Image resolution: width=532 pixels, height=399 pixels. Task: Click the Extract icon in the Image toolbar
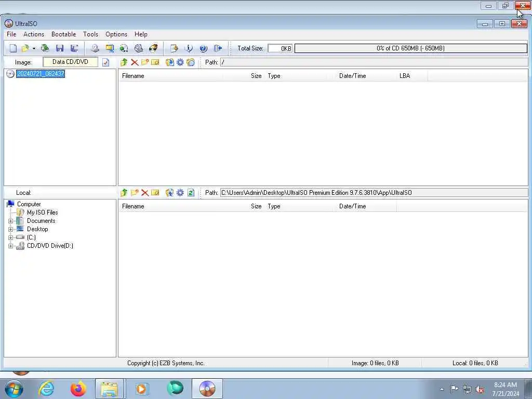[170, 62]
